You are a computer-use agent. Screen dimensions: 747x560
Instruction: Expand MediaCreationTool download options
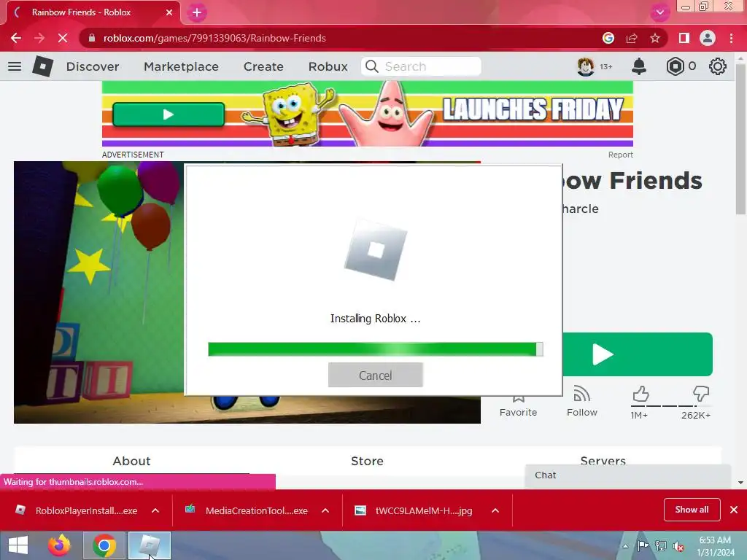325,510
